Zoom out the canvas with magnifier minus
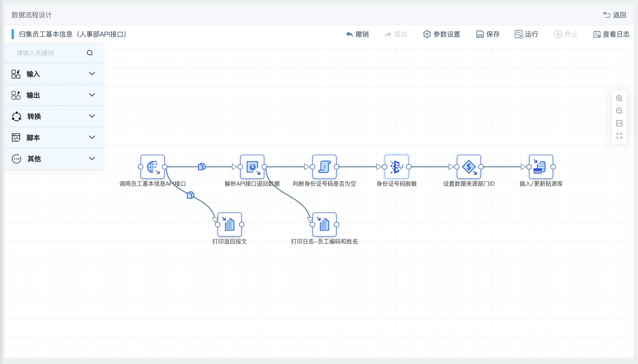The width and height of the screenshot is (638, 364). pyautogui.click(x=619, y=111)
